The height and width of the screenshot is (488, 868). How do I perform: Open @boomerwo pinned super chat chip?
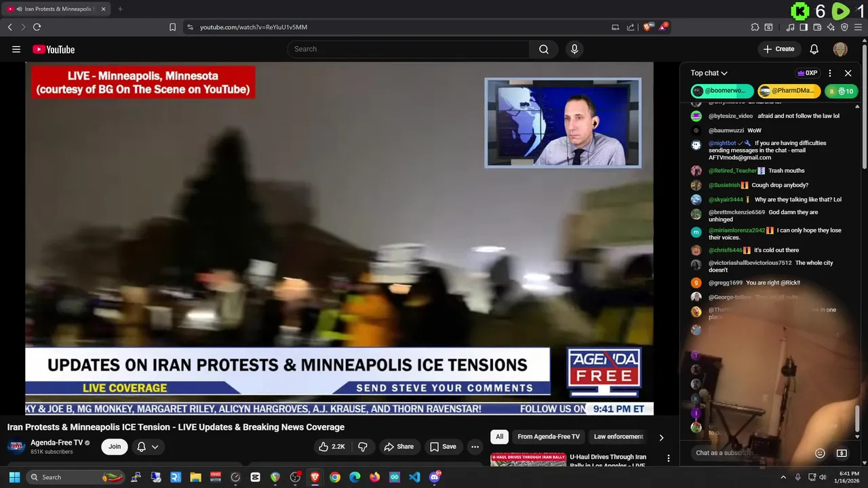pos(722,91)
